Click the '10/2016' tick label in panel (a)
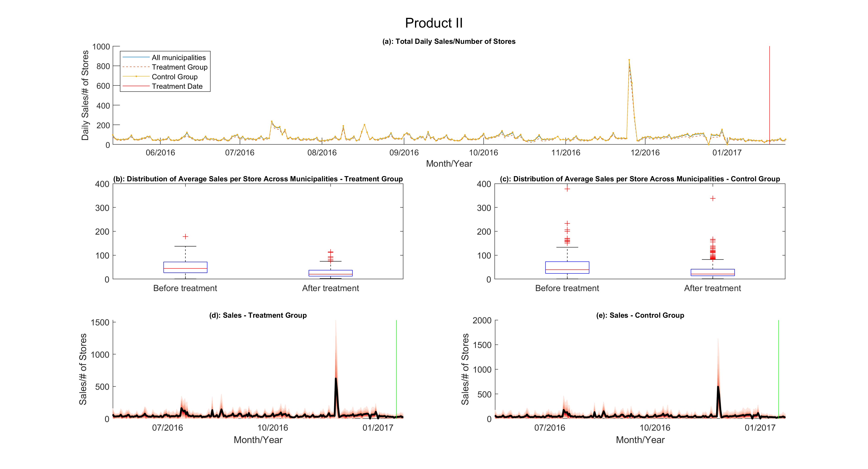868x469 pixels. pos(484,152)
